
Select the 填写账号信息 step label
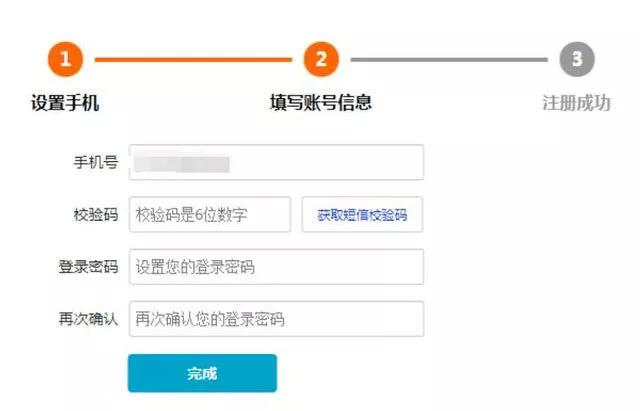pyautogui.click(x=320, y=102)
